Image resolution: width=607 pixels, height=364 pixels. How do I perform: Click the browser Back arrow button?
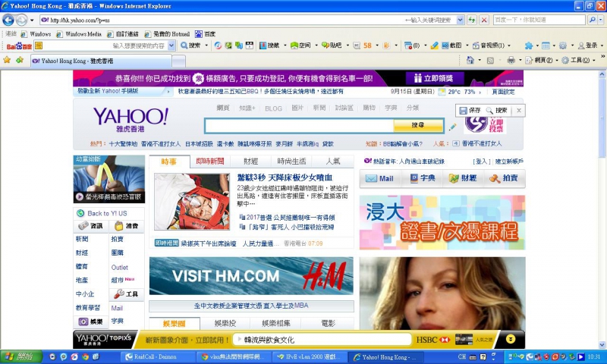tap(8, 20)
